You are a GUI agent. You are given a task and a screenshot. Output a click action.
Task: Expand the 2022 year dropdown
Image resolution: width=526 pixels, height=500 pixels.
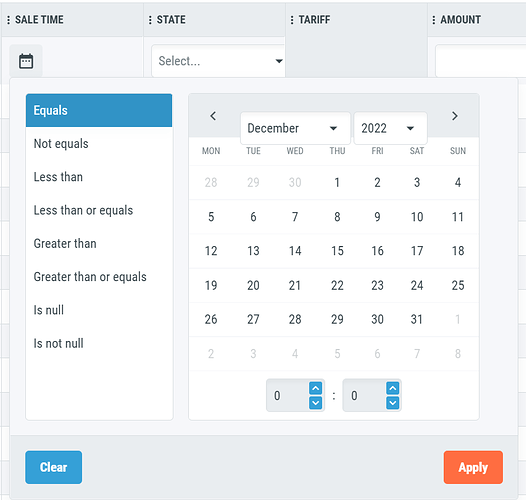(390, 128)
